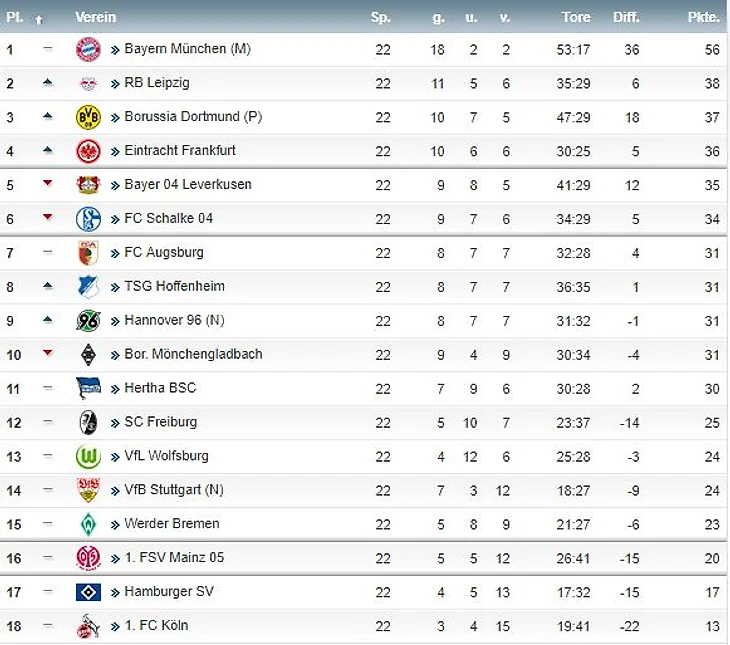Click the Verein column header
This screenshot has height=645, width=730.
point(95,17)
